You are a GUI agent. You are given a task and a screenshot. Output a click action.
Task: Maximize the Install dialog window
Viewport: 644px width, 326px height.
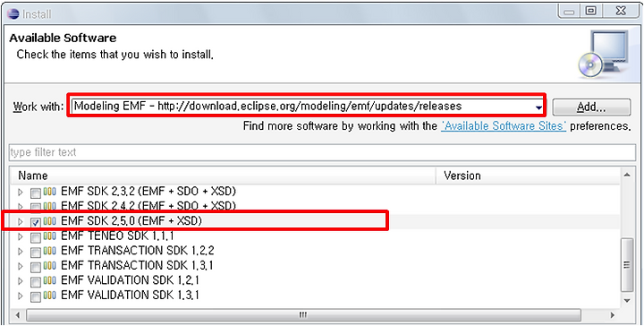590,12
